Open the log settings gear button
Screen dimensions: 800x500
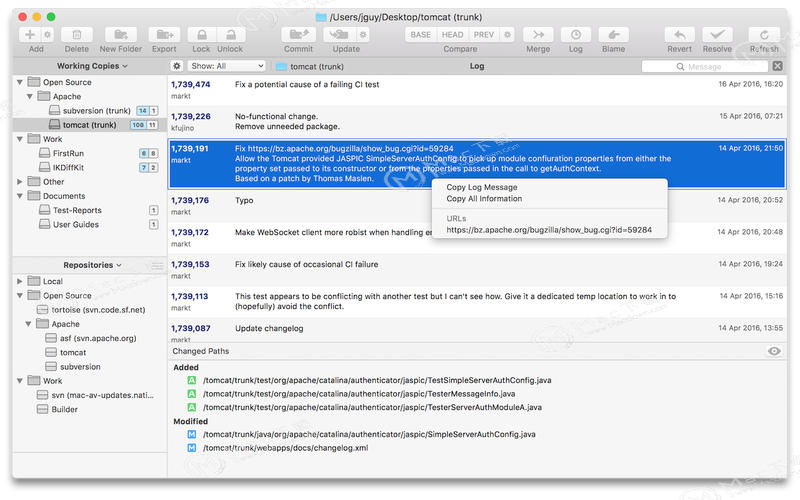[177, 66]
